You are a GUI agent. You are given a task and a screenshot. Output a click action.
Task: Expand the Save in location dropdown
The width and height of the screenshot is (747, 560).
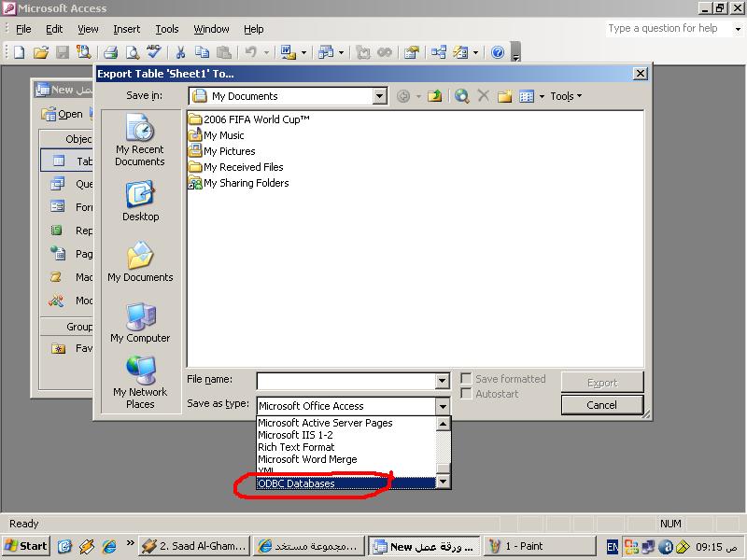pyautogui.click(x=379, y=96)
